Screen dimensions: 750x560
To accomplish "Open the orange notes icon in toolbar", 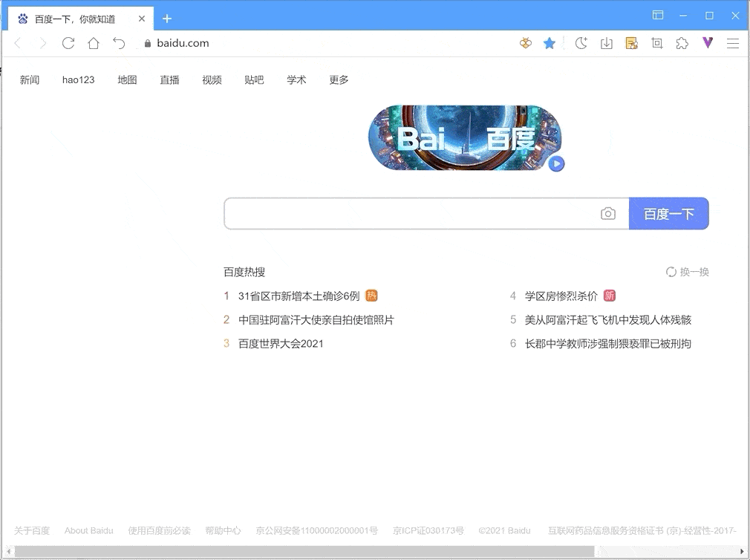I will tap(632, 44).
